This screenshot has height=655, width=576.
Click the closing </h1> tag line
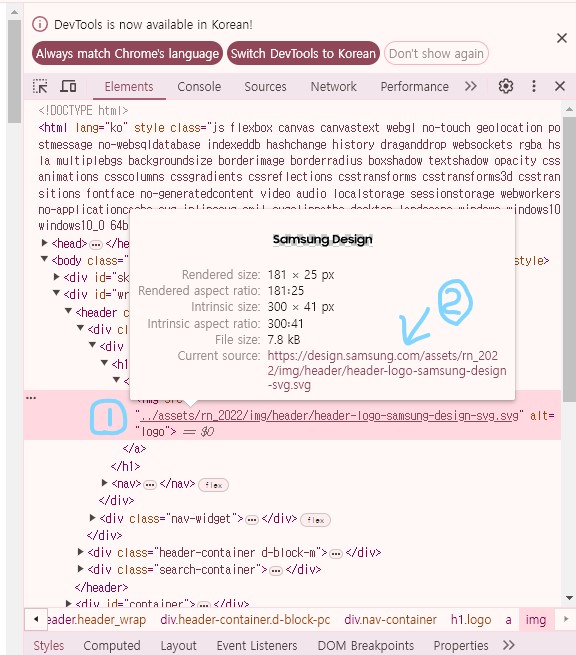click(126, 466)
